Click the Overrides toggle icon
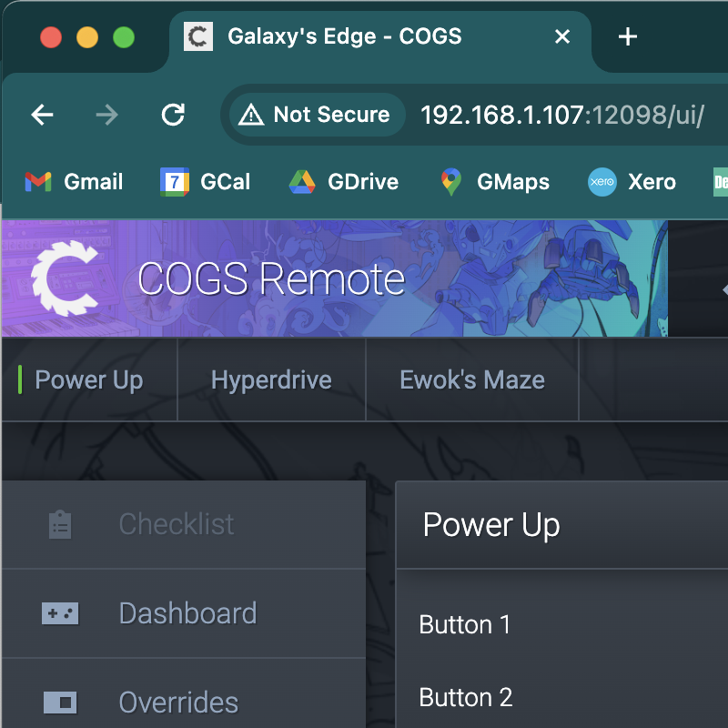Image resolution: width=728 pixels, height=728 pixels. pyautogui.click(x=60, y=702)
